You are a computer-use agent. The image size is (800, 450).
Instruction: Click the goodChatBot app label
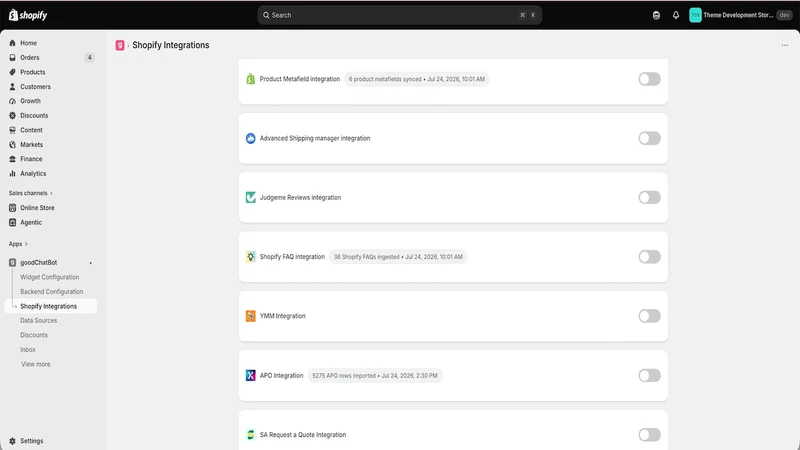click(39, 262)
